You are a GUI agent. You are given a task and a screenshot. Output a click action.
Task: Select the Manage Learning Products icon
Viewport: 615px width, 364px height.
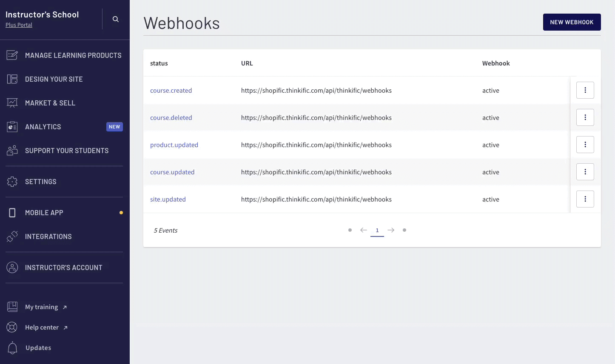coord(12,55)
